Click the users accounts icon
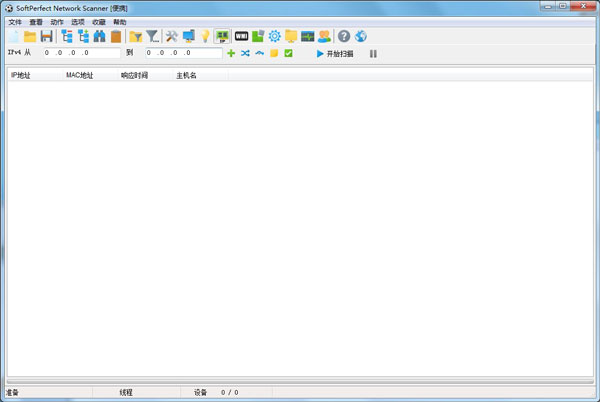The width and height of the screenshot is (600, 402). pos(324,37)
